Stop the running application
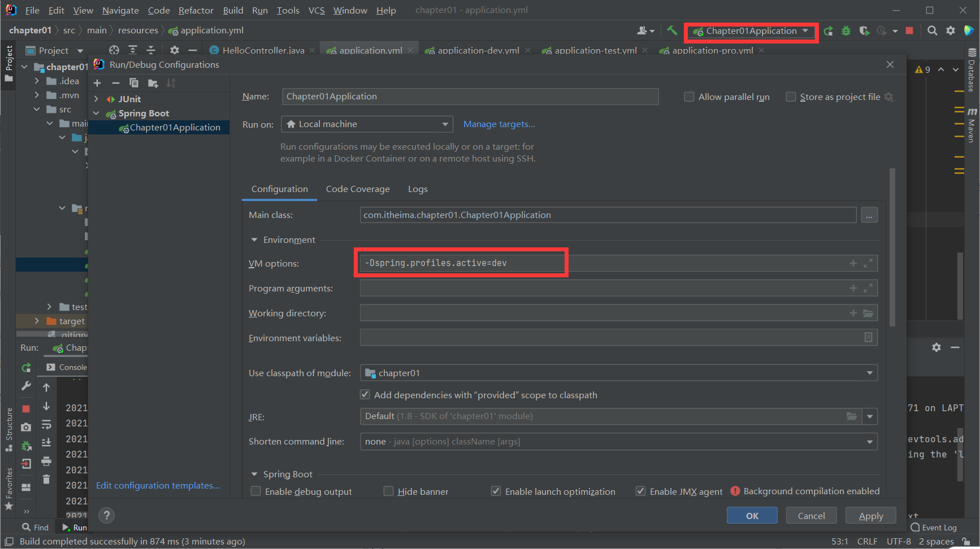 [910, 30]
